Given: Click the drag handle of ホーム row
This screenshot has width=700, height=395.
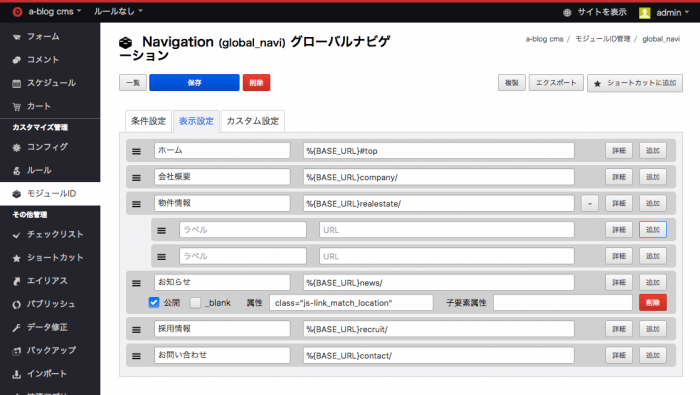Looking at the screenshot, I should point(137,151).
